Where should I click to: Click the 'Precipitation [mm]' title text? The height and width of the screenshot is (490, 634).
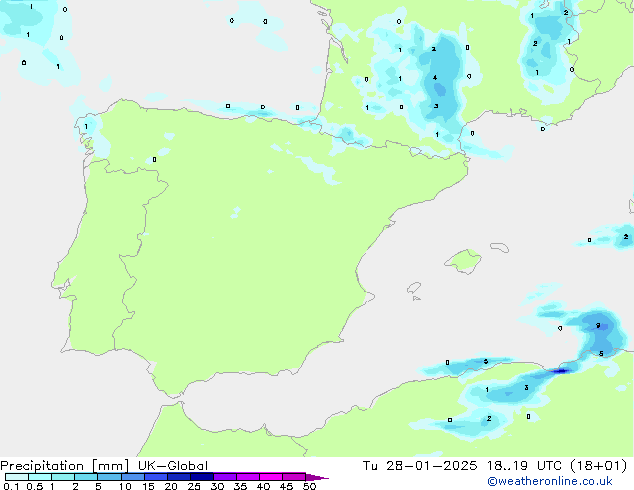[x=65, y=466]
